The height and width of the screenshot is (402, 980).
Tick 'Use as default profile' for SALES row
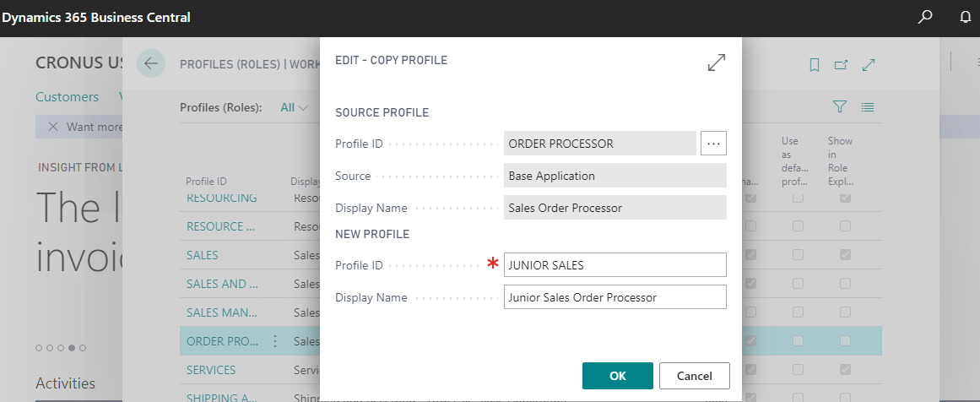coord(798,255)
